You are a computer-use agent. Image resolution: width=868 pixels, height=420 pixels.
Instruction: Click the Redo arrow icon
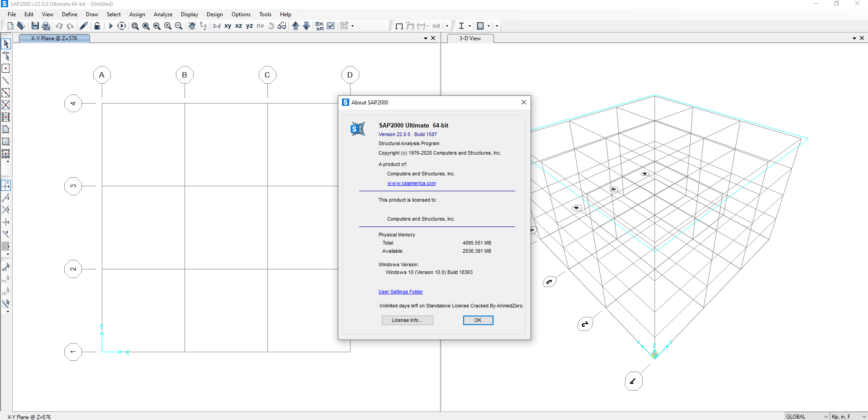click(70, 26)
